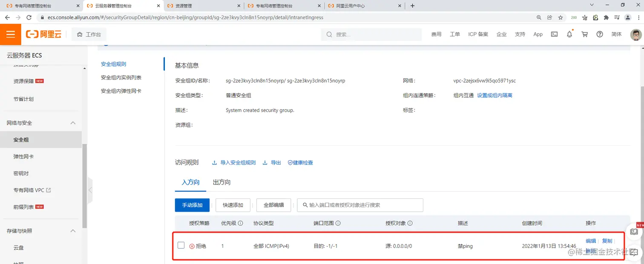Click the 优先级 info icon
Image resolution: width=644 pixels, height=264 pixels.
click(x=240, y=223)
